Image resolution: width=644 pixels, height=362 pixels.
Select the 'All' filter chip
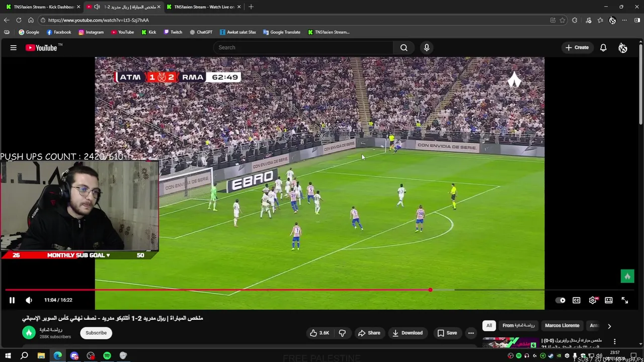pyautogui.click(x=489, y=325)
